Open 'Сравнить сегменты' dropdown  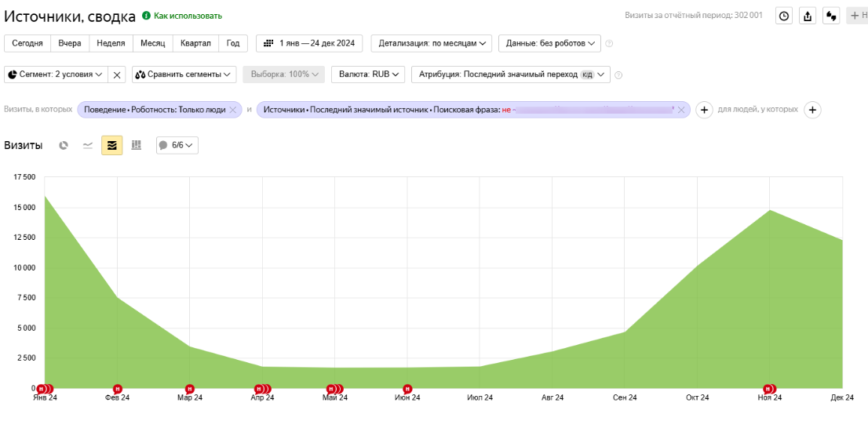[184, 74]
